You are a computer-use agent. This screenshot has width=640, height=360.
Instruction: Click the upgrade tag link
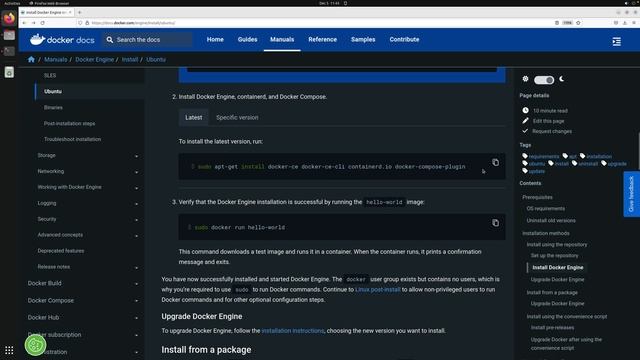pyautogui.click(x=617, y=164)
